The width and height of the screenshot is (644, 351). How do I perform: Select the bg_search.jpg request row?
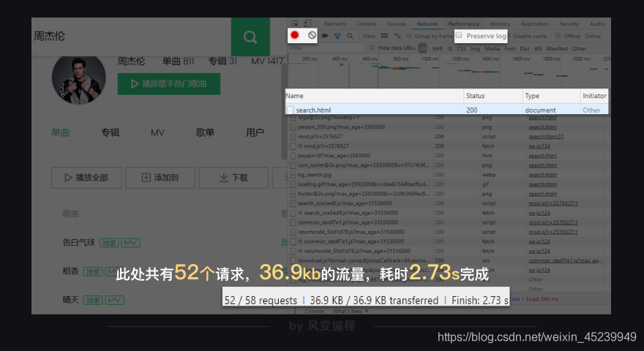[x=448, y=175]
